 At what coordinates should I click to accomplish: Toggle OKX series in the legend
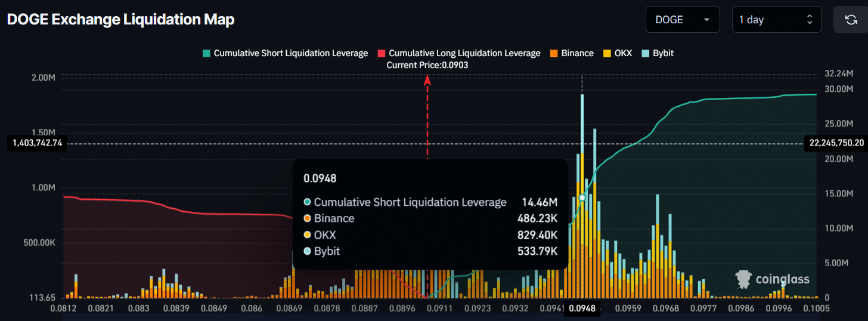point(616,53)
